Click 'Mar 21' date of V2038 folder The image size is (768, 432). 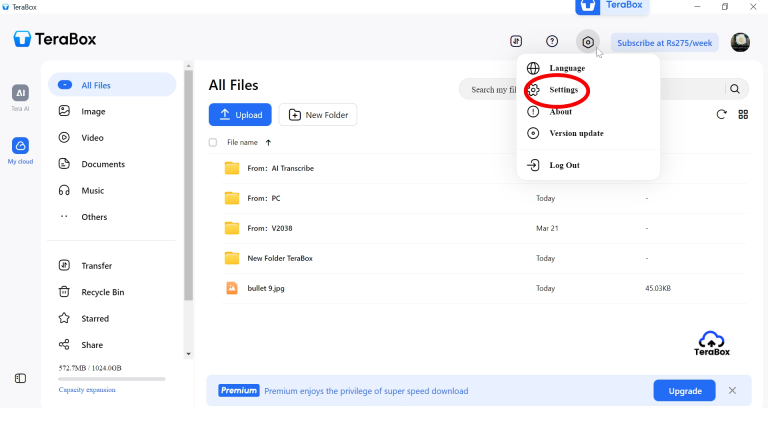coord(547,228)
